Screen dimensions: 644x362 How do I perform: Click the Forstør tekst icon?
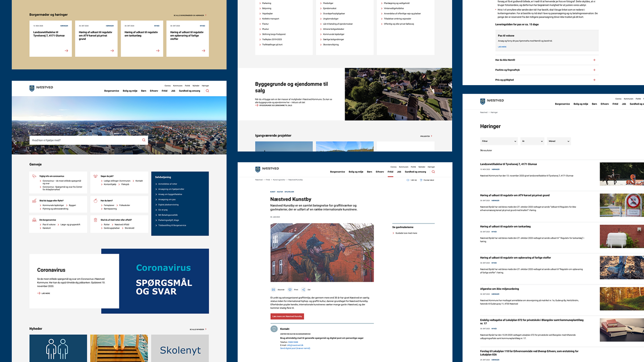coord(421,180)
